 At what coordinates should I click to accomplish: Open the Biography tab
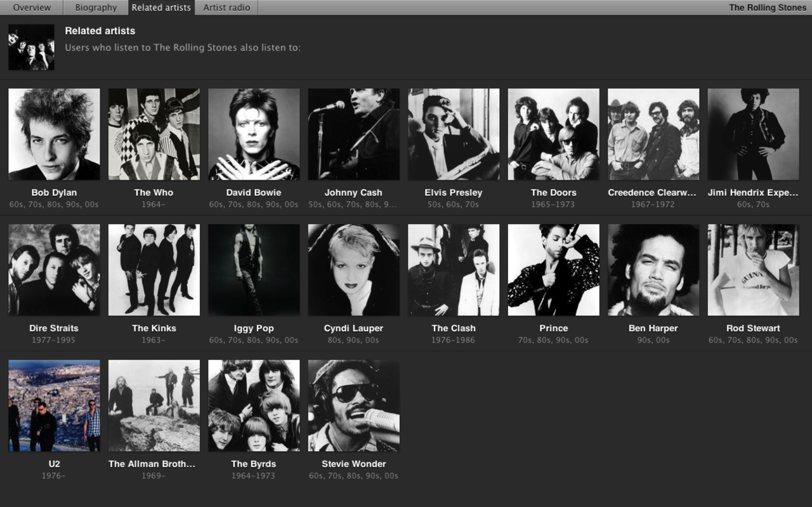click(95, 7)
